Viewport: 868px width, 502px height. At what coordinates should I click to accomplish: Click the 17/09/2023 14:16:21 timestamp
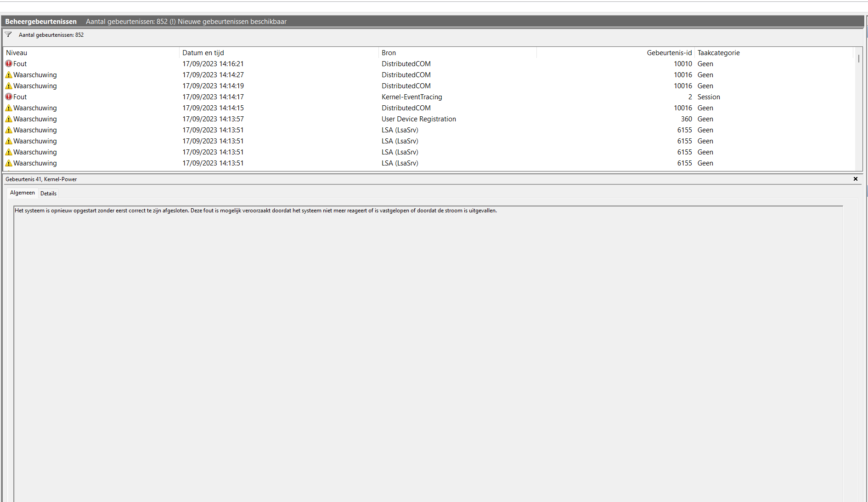[213, 64]
